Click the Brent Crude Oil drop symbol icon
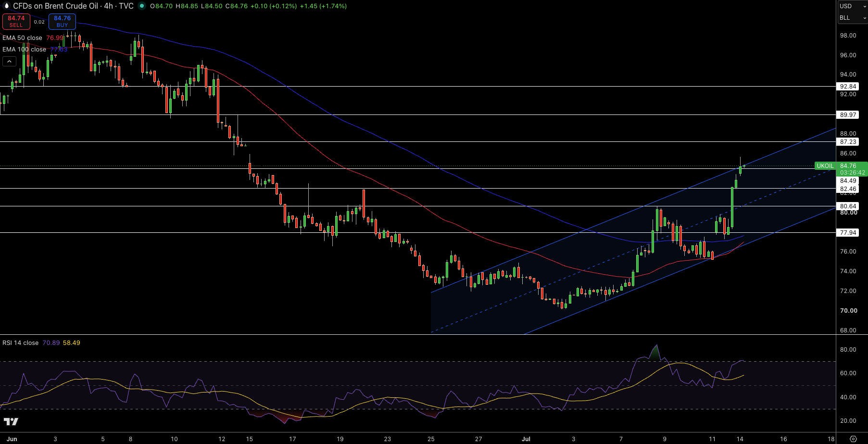 pos(7,6)
